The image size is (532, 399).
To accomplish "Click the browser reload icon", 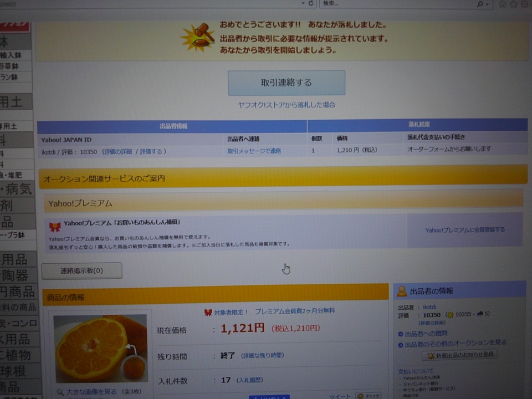I will click(x=311, y=3).
